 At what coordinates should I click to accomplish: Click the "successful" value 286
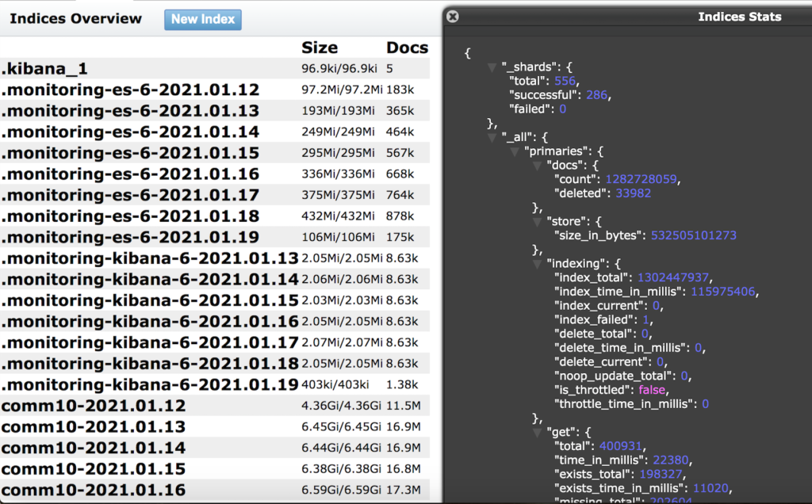pos(596,95)
